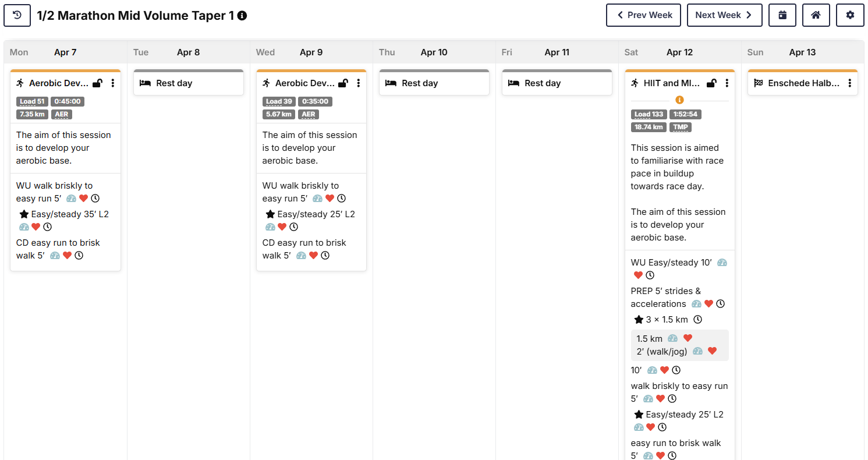Click the AER tag on Monday's session
Image resolution: width=868 pixels, height=460 pixels.
(62, 114)
